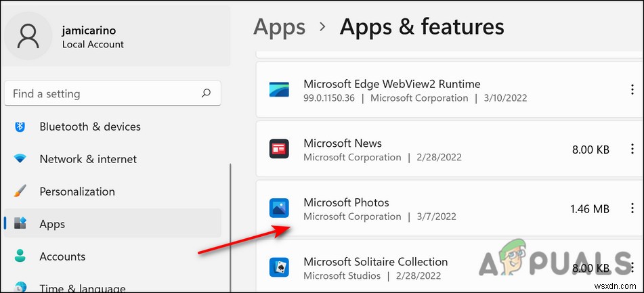Click the Microsoft Solitaire Collection icon
Viewport: 644px width, 293px height.
coord(279,267)
